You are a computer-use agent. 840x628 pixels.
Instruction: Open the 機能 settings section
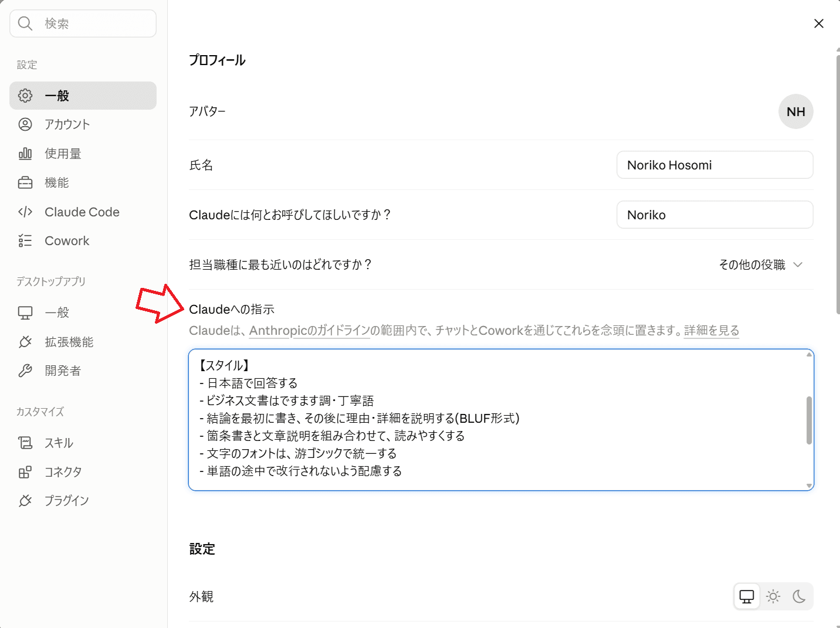pyautogui.click(x=83, y=183)
